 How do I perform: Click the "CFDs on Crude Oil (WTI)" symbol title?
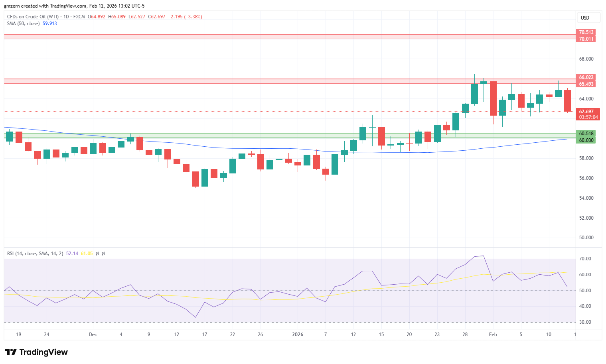pos(33,17)
